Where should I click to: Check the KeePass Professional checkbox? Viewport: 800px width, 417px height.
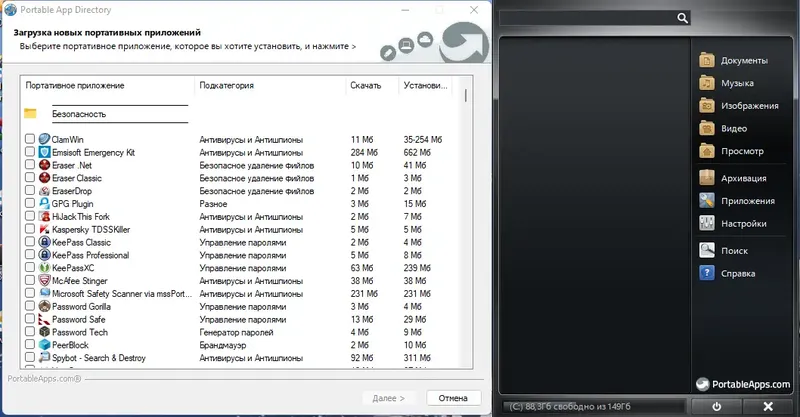tap(30, 255)
